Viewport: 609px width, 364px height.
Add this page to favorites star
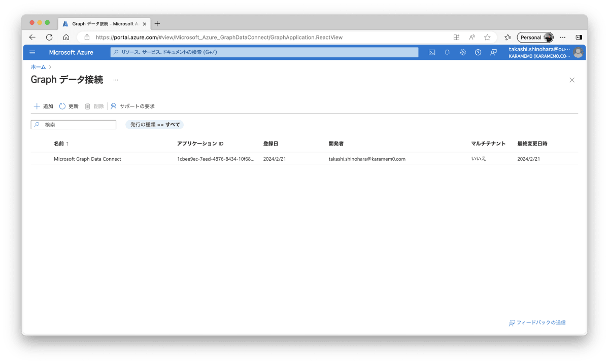click(487, 37)
